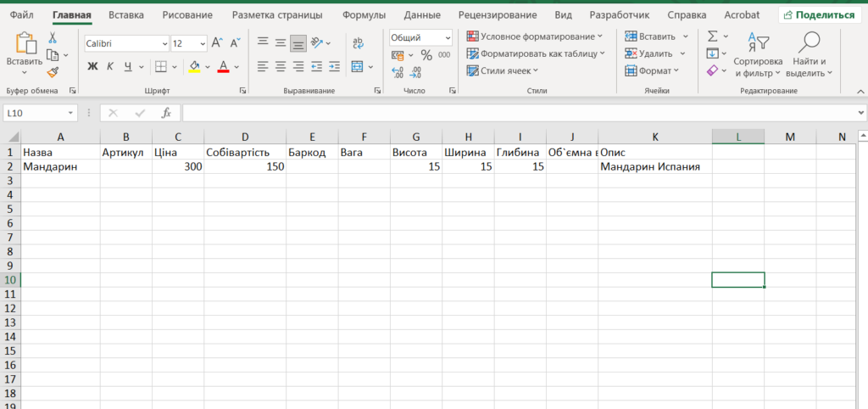Open Найти и выделить menu
The image size is (868, 409).
click(x=809, y=54)
